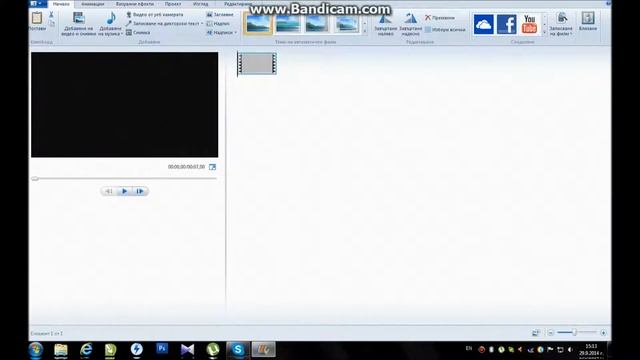Click the EN language indicator

[469, 349]
